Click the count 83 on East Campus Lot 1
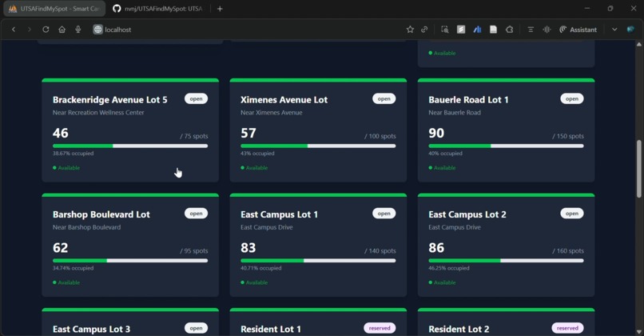644x336 pixels. coord(248,247)
